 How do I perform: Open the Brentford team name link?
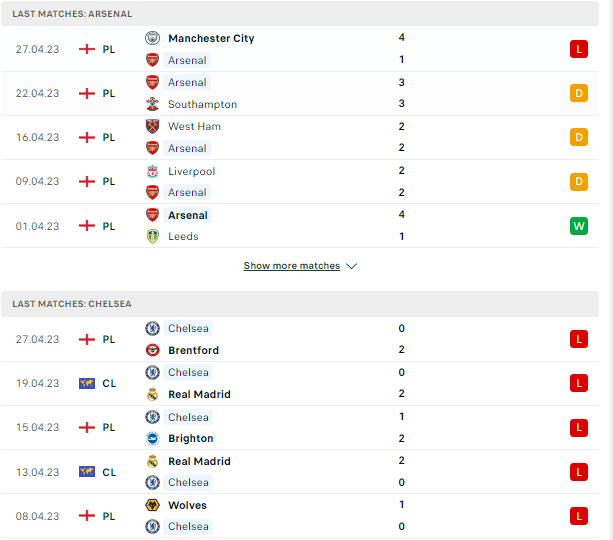[x=193, y=350]
